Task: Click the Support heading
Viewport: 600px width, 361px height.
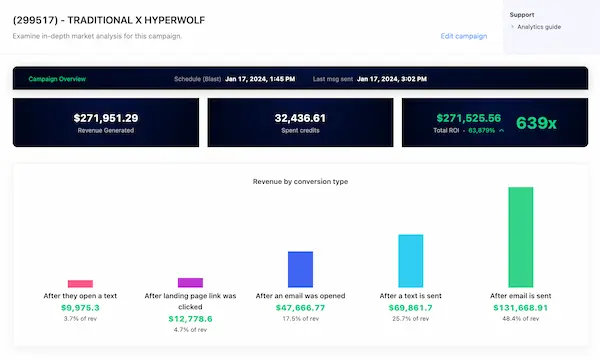Action: coord(522,15)
